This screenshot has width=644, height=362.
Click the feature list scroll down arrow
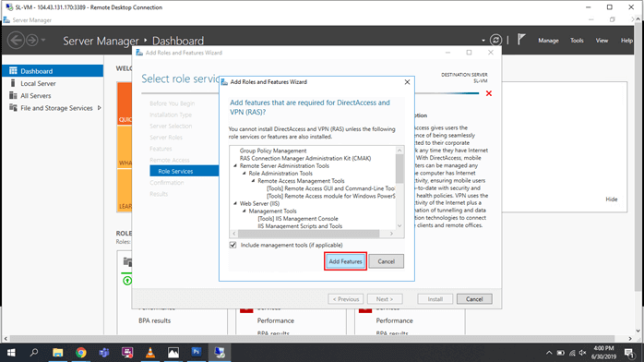(400, 226)
